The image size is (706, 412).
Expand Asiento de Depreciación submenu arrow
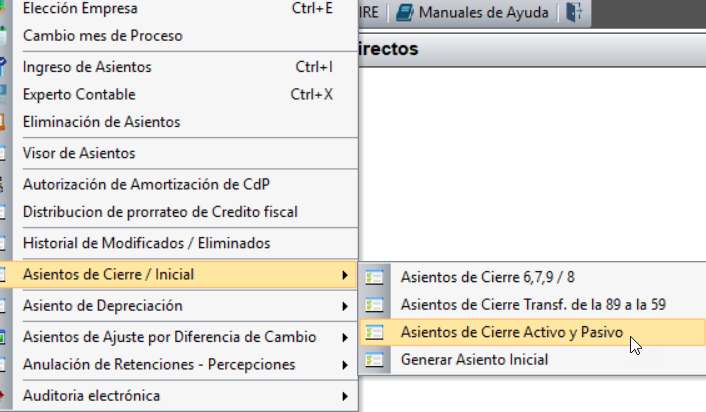pos(345,306)
